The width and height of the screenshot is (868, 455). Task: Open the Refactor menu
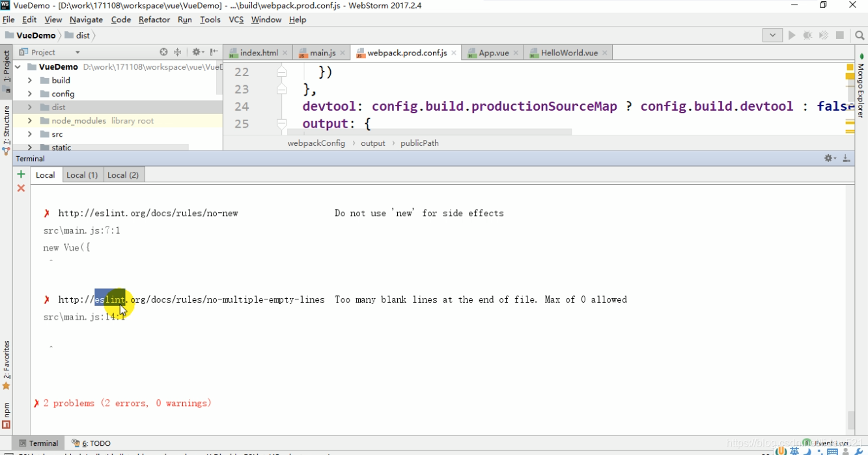(x=154, y=20)
